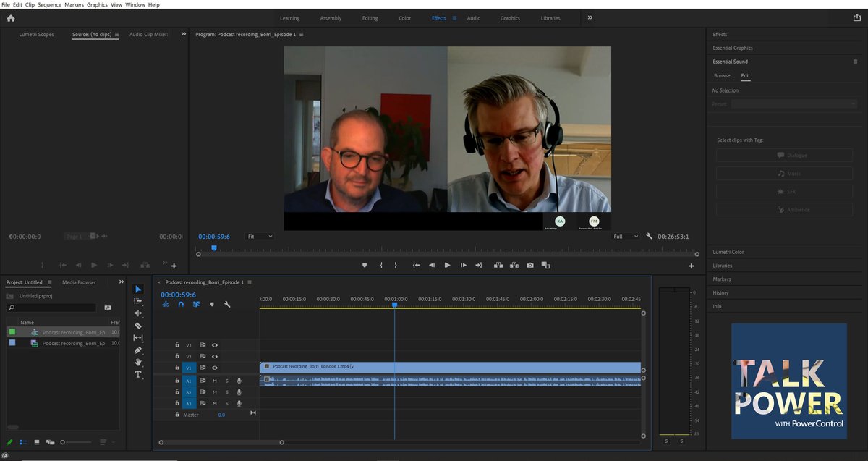The width and height of the screenshot is (868, 461).
Task: Open Essential Sound Preset dropdown
Action: coord(794,104)
